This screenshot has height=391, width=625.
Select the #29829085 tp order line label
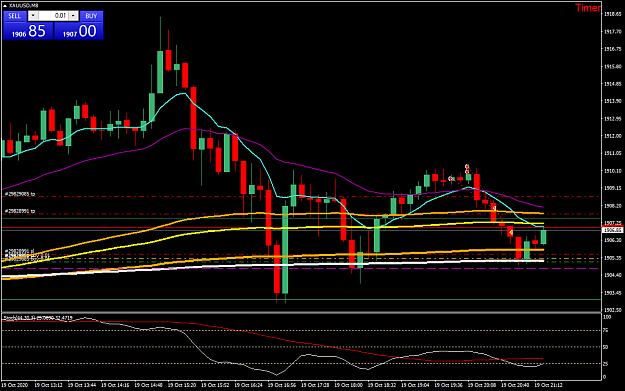[20, 194]
